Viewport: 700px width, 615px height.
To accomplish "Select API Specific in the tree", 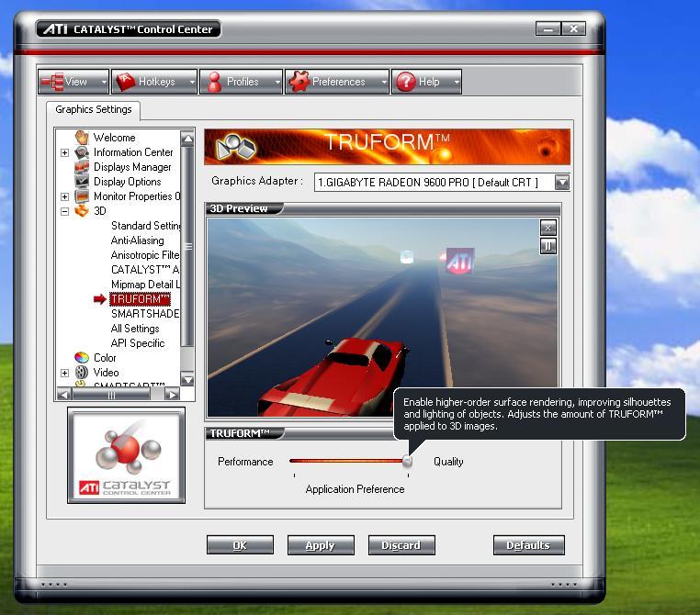I will 138,343.
